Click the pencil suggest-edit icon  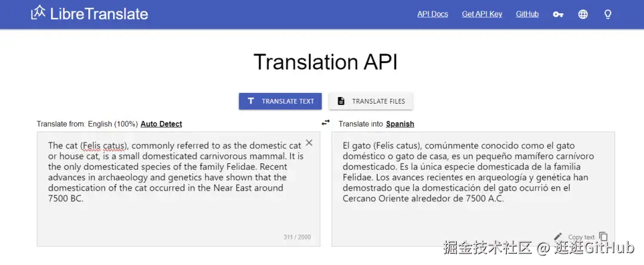[x=558, y=236]
